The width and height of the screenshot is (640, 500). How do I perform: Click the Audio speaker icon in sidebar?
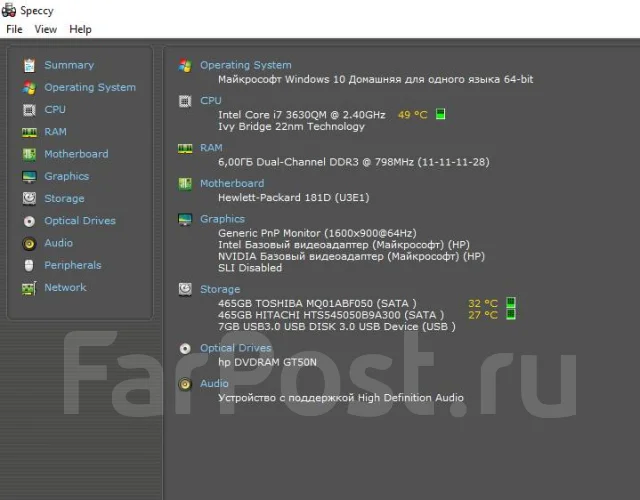pos(29,244)
